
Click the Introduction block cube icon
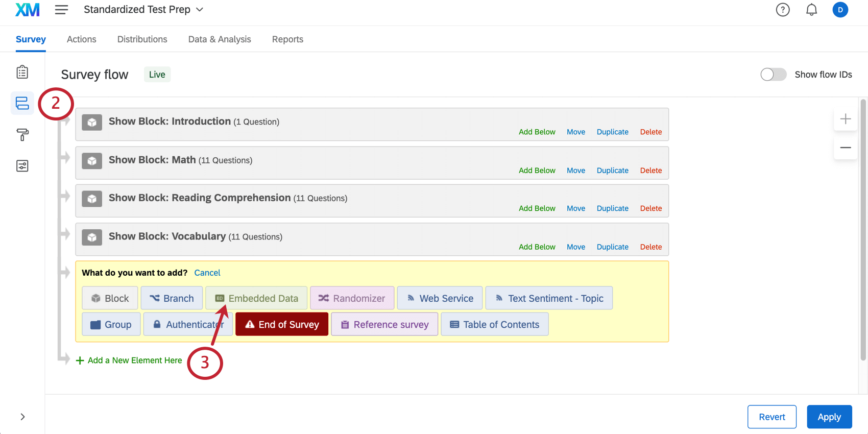coord(92,123)
